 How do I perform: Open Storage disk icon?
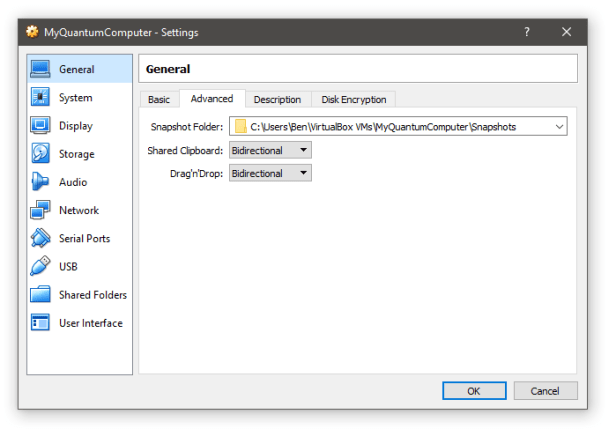click(x=40, y=154)
